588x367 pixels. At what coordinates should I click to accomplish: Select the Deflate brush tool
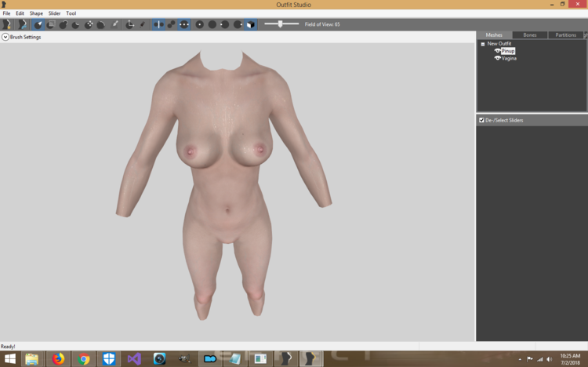point(76,24)
